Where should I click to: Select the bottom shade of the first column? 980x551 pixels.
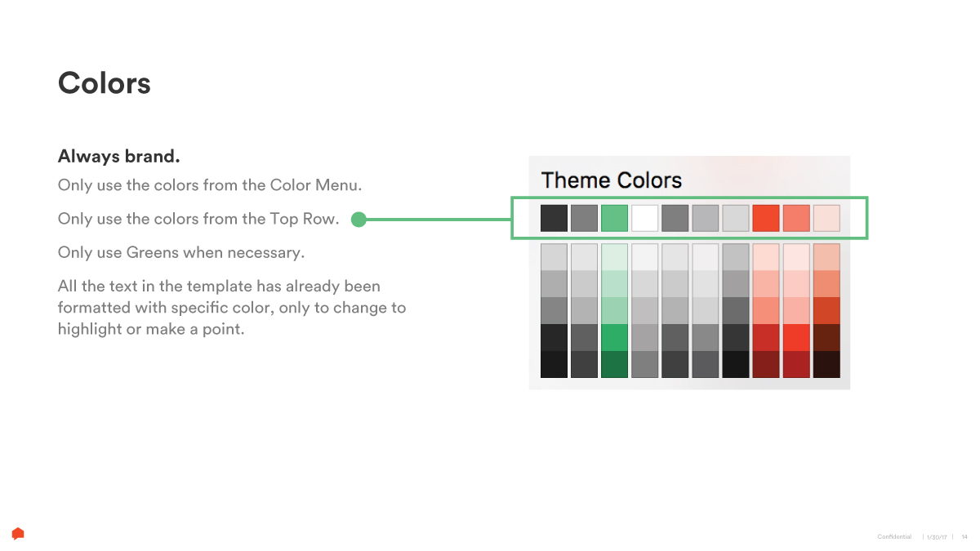[x=554, y=364]
